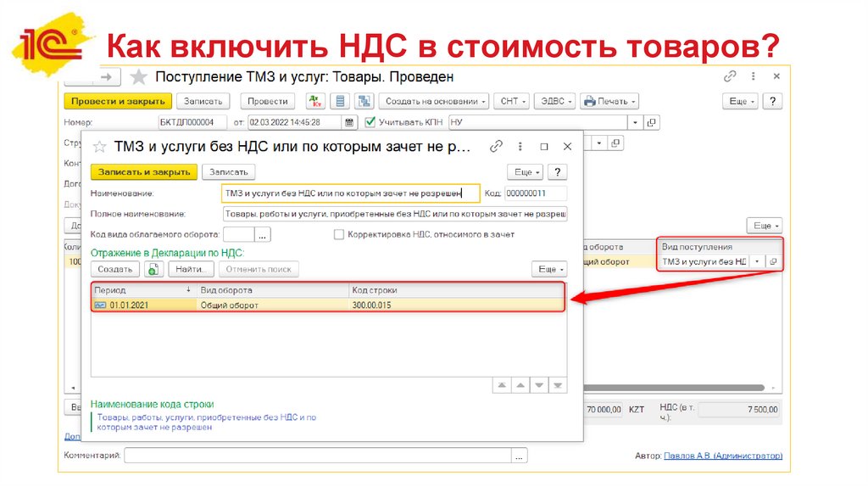
Task: Add the document to favorites with the star
Action: coord(139,77)
